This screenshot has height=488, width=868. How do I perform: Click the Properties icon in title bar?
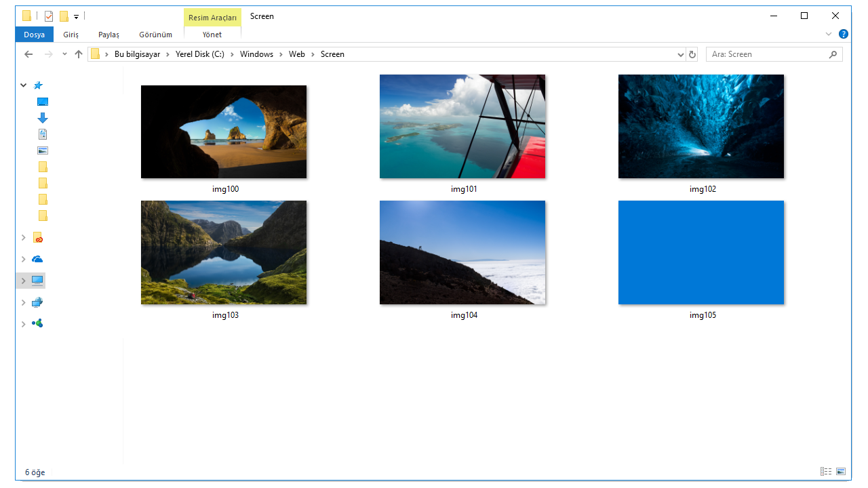point(49,16)
